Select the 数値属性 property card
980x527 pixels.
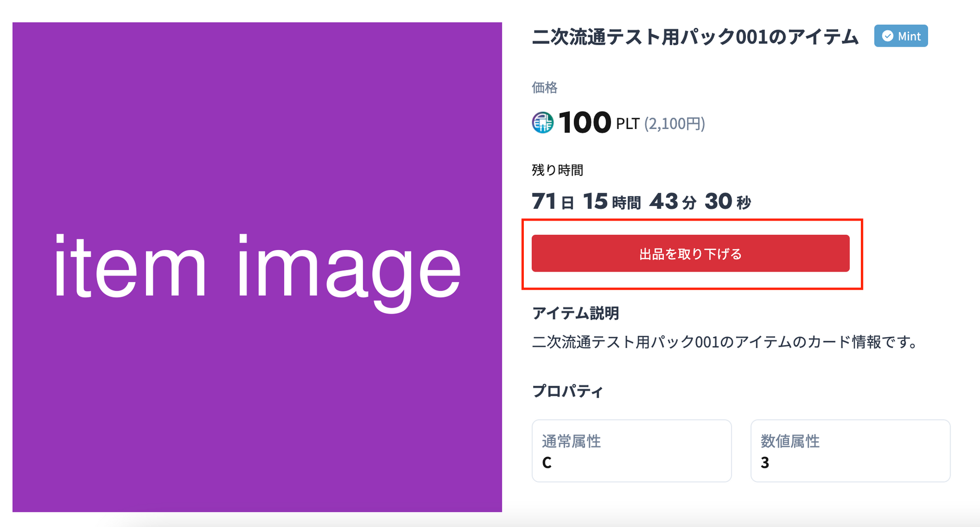click(x=850, y=451)
